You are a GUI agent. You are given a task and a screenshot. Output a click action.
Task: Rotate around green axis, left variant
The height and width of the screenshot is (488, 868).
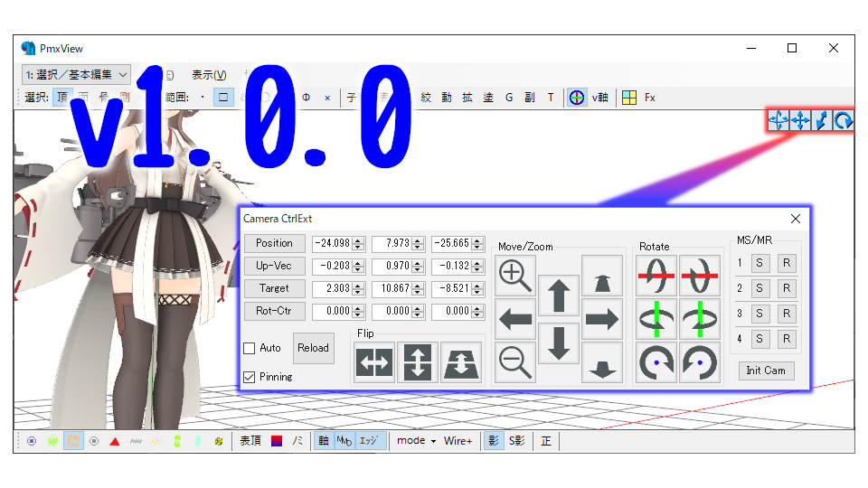[656, 319]
